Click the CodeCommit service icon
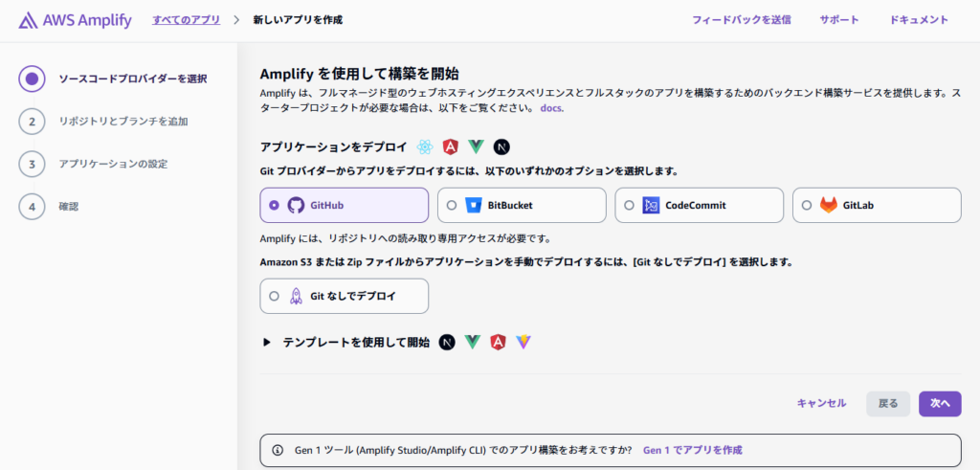This screenshot has width=980, height=470. (651, 205)
